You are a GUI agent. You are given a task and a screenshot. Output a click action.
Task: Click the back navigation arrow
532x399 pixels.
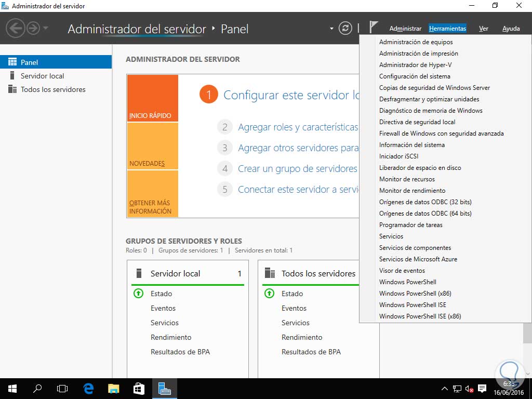[x=15, y=28]
